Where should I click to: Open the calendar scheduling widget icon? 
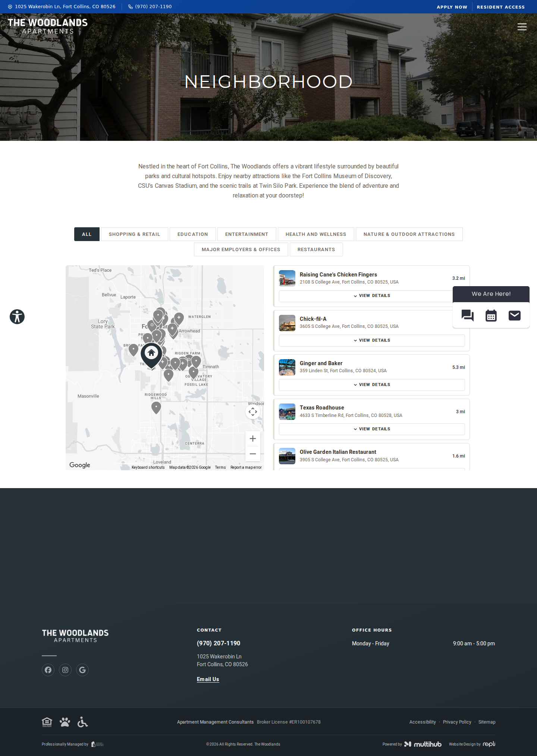click(491, 316)
